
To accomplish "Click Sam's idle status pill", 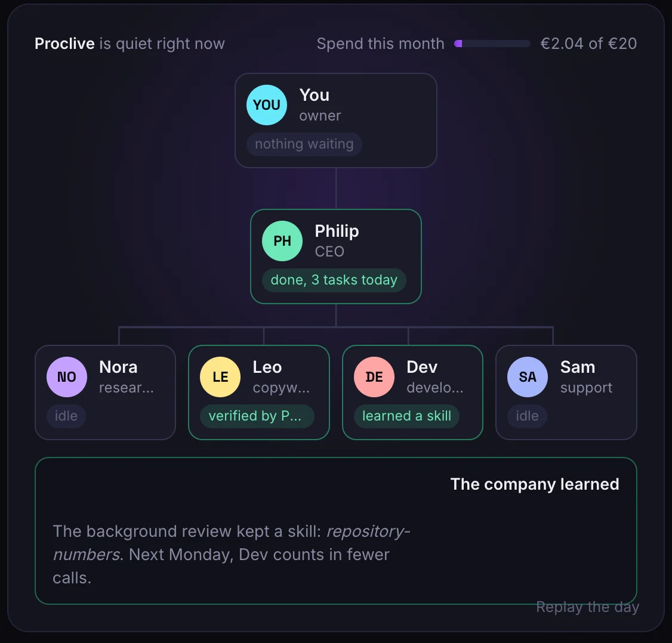I will 527,416.
